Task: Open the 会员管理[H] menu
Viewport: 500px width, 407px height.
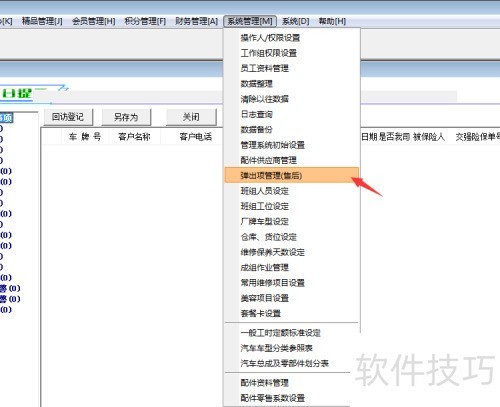Action: 94,21
